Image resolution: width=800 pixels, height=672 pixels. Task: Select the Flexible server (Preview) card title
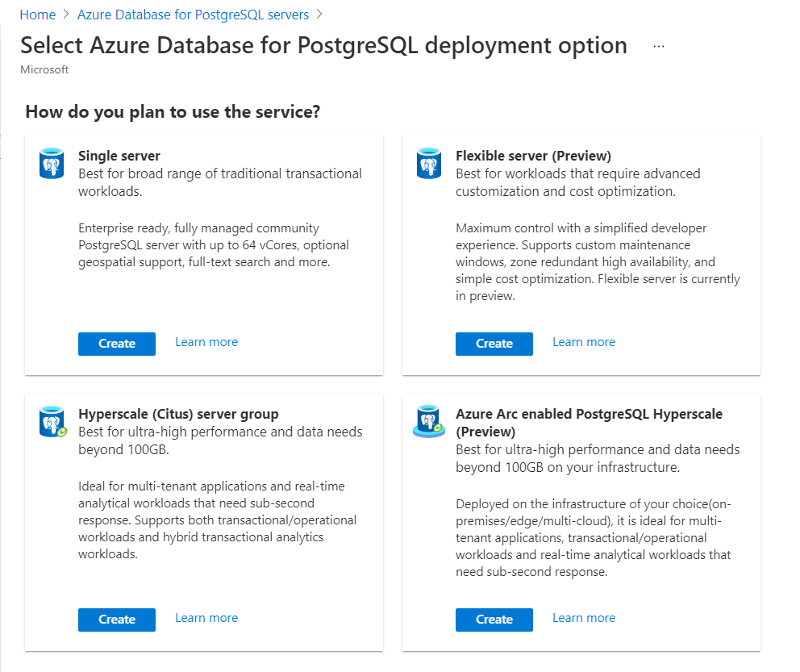(533, 156)
